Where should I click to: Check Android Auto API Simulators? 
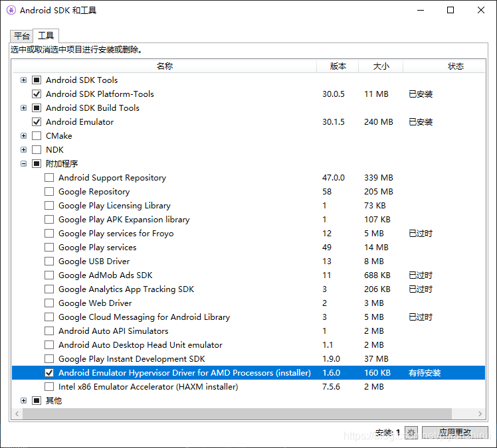(x=49, y=331)
